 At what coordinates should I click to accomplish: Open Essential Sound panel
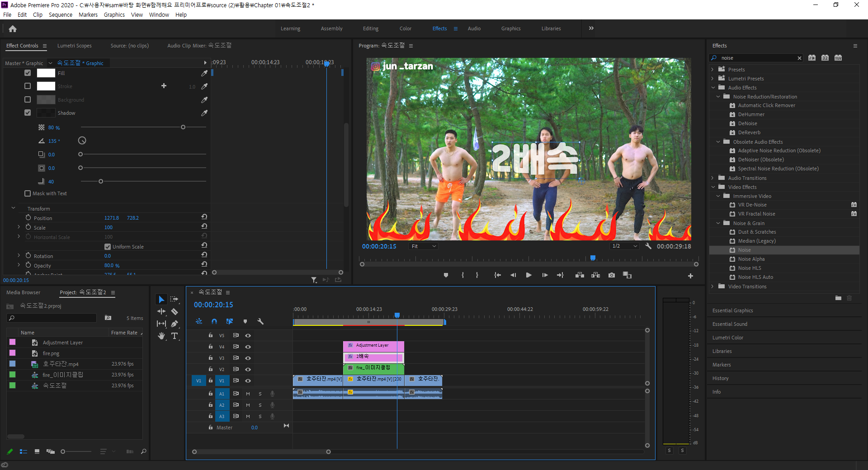point(730,324)
